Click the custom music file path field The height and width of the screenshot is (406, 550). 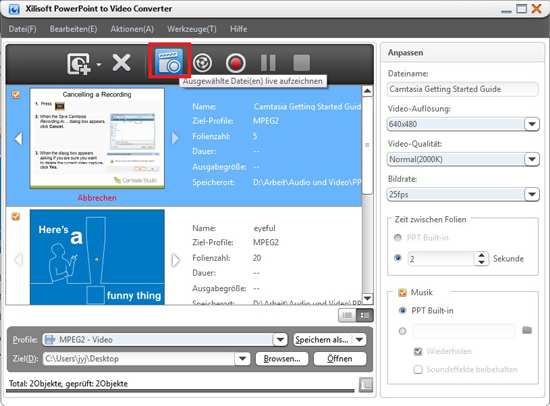coord(464,331)
